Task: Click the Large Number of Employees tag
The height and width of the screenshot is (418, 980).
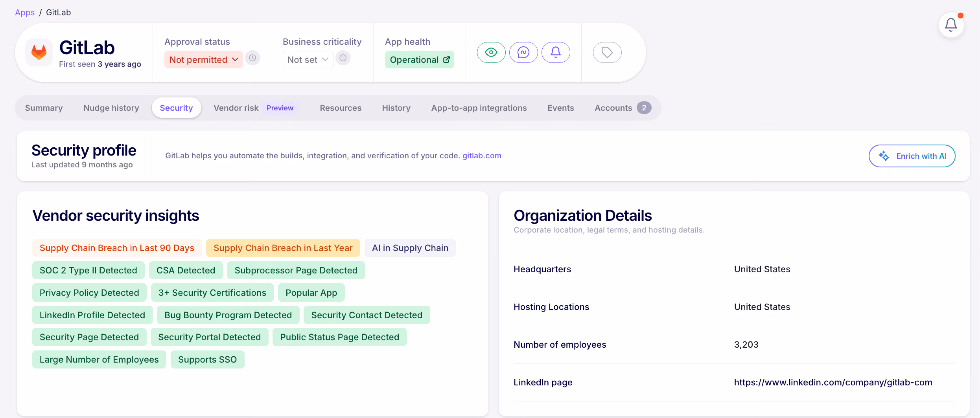Action: (99, 359)
